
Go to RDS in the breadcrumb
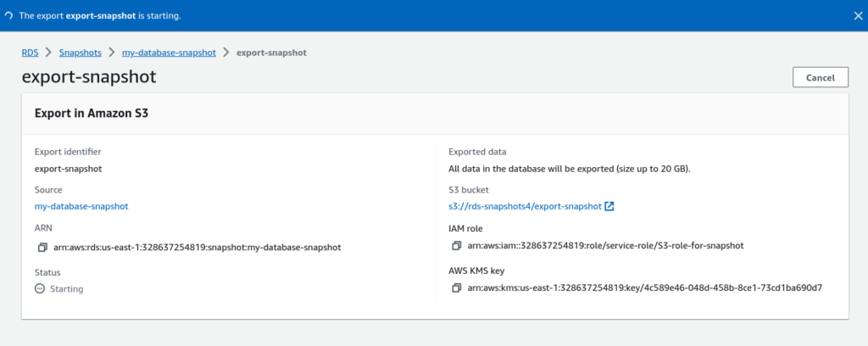[31, 53]
